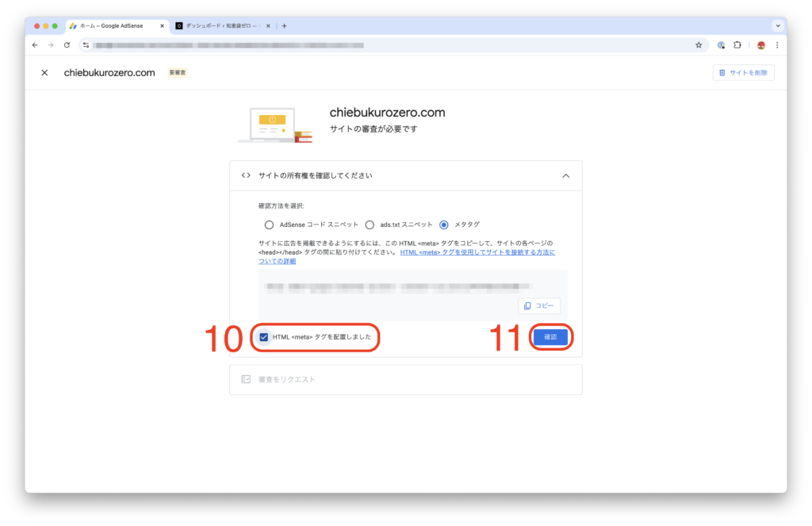Select the ads.txt スニペット radio button
Viewport: 812px width, 526px height.
(x=370, y=225)
